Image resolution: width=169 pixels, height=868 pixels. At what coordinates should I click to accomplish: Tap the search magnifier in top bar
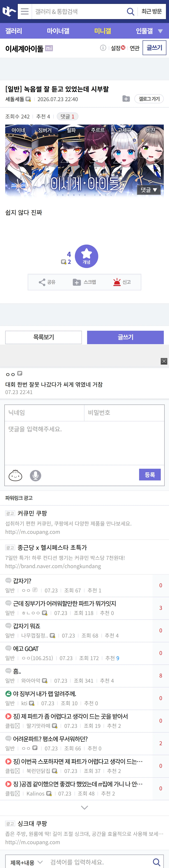pyautogui.click(x=130, y=11)
